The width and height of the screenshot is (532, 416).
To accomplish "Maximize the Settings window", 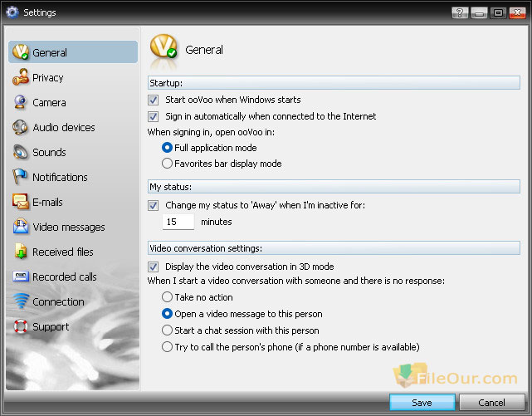I will 498,13.
